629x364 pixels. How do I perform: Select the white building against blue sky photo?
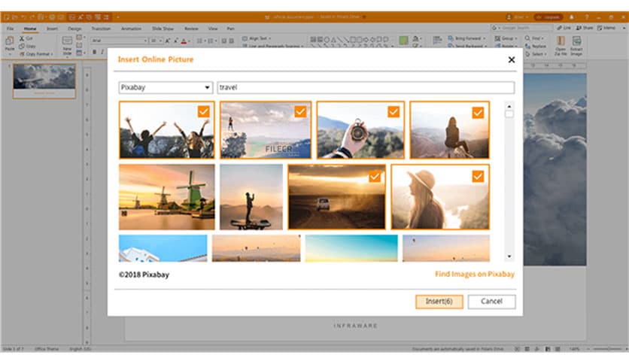point(163,248)
